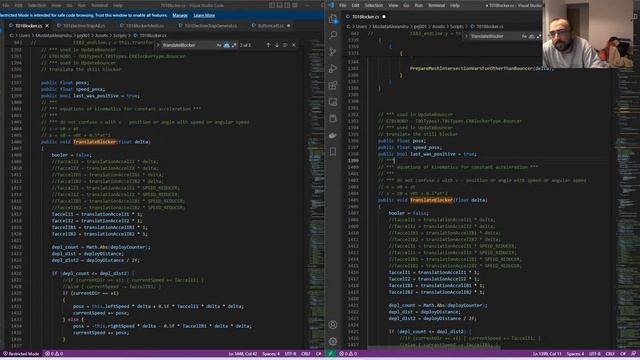Screen dimensions: 640x360
Task: Open Help menu in left VS Code window
Action: click(118, 5)
